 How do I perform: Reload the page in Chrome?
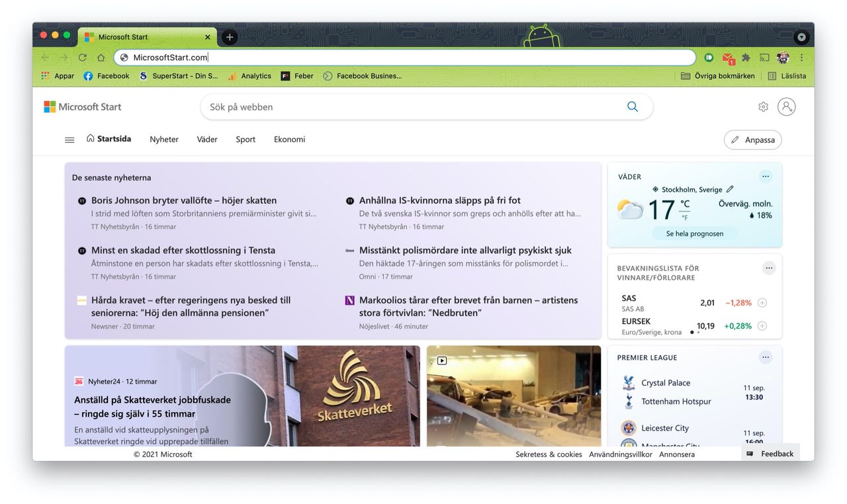[82, 58]
